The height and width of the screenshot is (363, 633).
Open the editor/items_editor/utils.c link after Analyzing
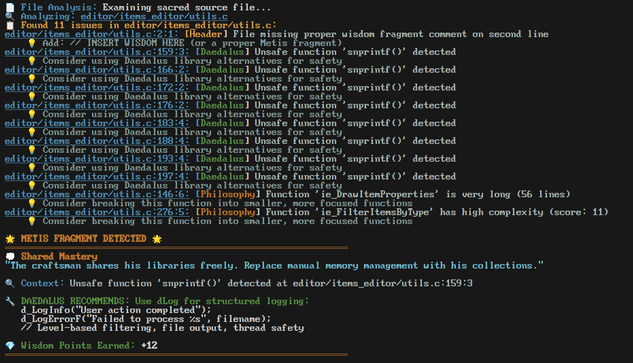tap(154, 17)
